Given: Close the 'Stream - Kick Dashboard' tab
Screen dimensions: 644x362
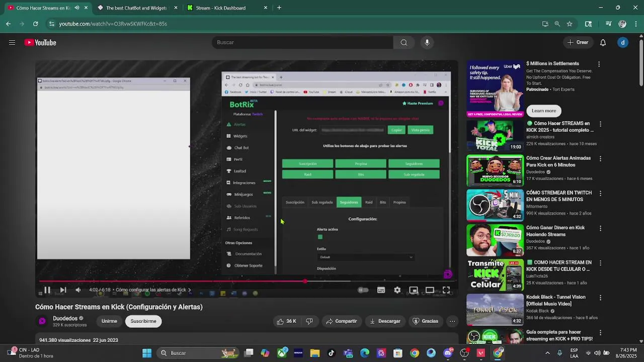Looking at the screenshot, I should 266,8.
